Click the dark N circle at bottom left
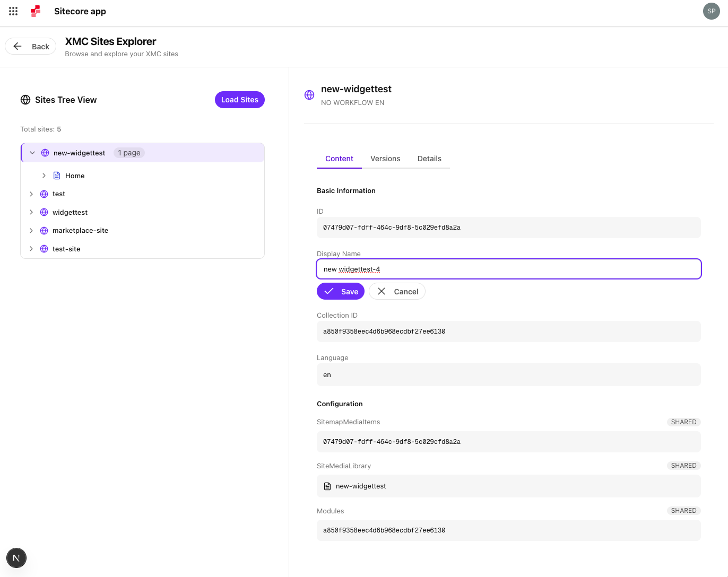 point(16,558)
